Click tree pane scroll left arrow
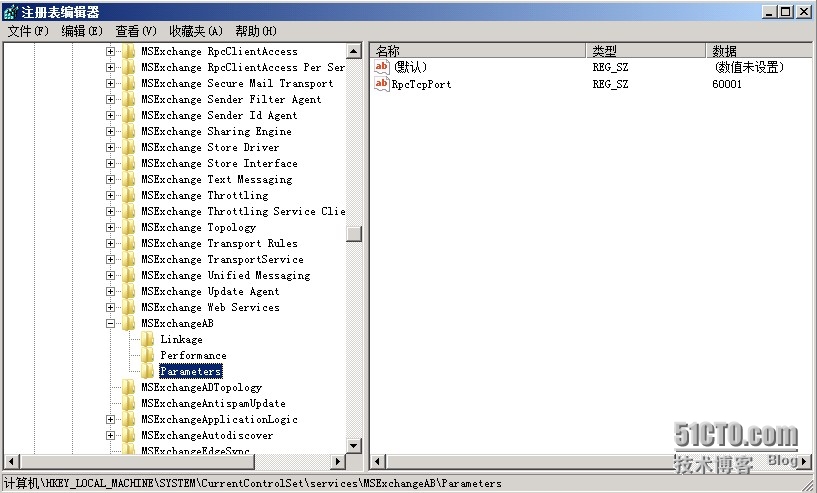Image resolution: width=817 pixels, height=493 pixels. 12,462
